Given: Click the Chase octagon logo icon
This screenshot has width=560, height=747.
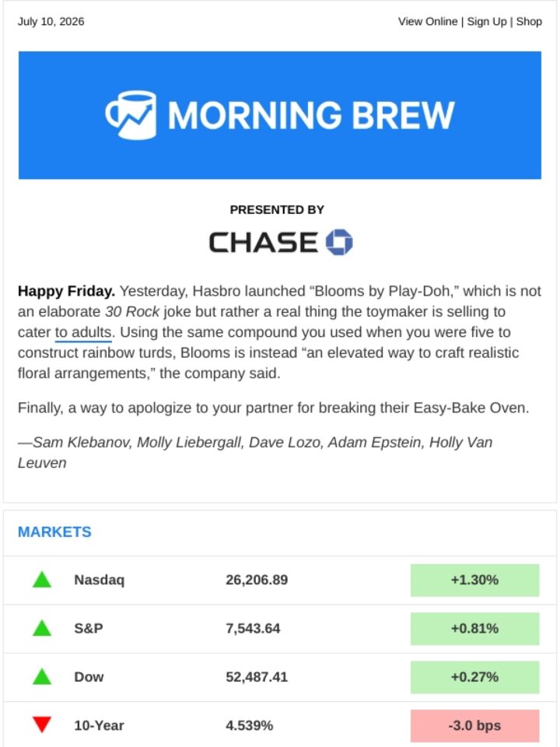Looking at the screenshot, I should [x=339, y=242].
